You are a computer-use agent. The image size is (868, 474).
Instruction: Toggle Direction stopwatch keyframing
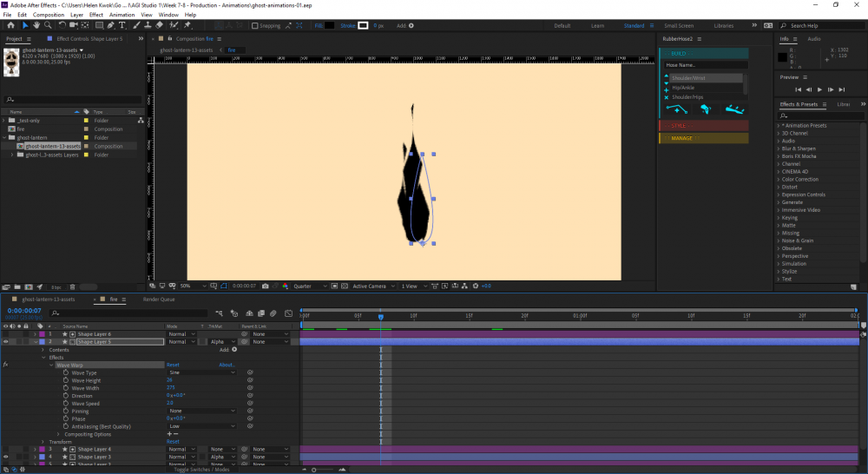pyautogui.click(x=66, y=396)
